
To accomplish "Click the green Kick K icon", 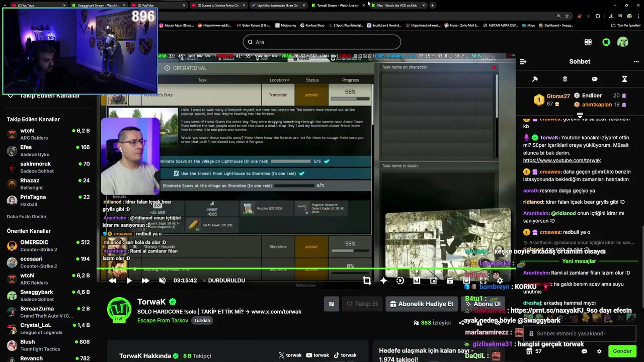I will coord(606,42).
